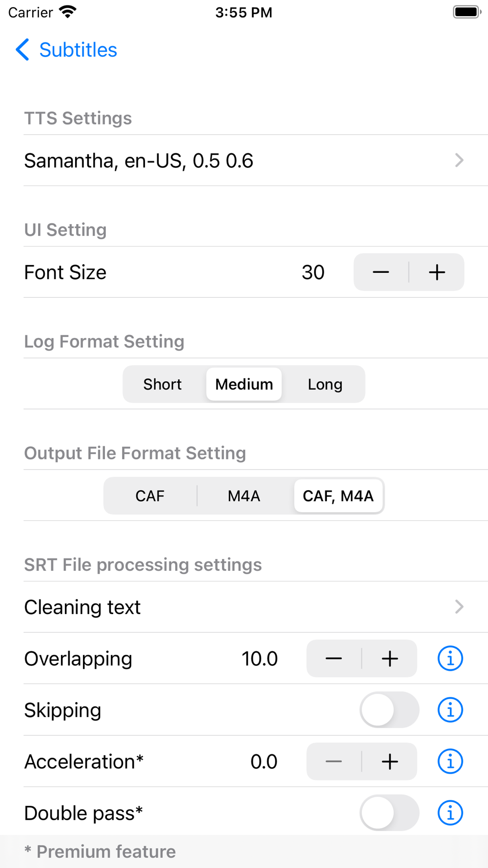The image size is (488, 868).
Task: Go back to Subtitles screen
Action: click(x=66, y=50)
